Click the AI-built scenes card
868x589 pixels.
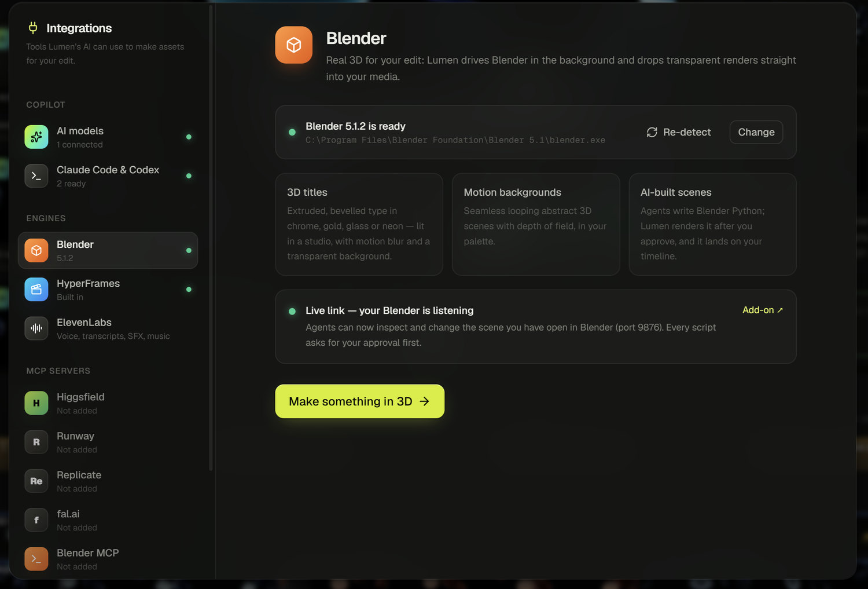pos(712,224)
